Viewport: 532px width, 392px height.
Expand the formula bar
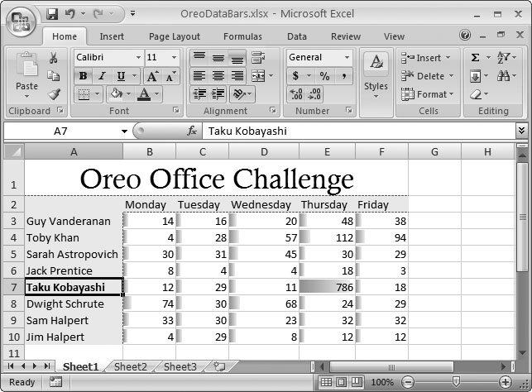(521, 130)
